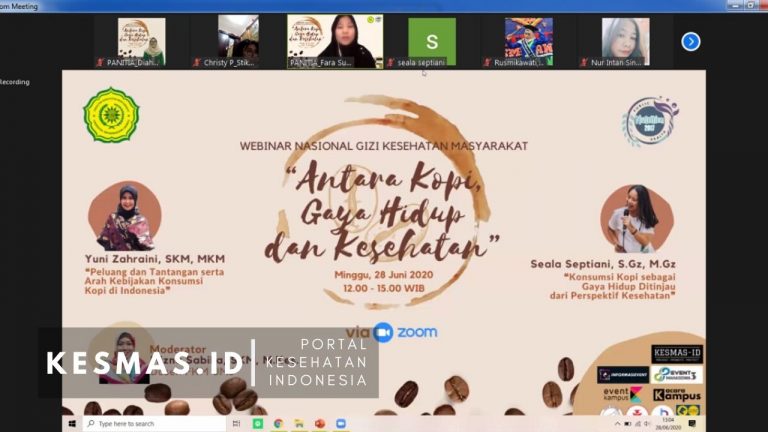This screenshot has width=768, height=432.
Task: Click muted microphone icon beside Rusmikawati
Action: tap(487, 63)
